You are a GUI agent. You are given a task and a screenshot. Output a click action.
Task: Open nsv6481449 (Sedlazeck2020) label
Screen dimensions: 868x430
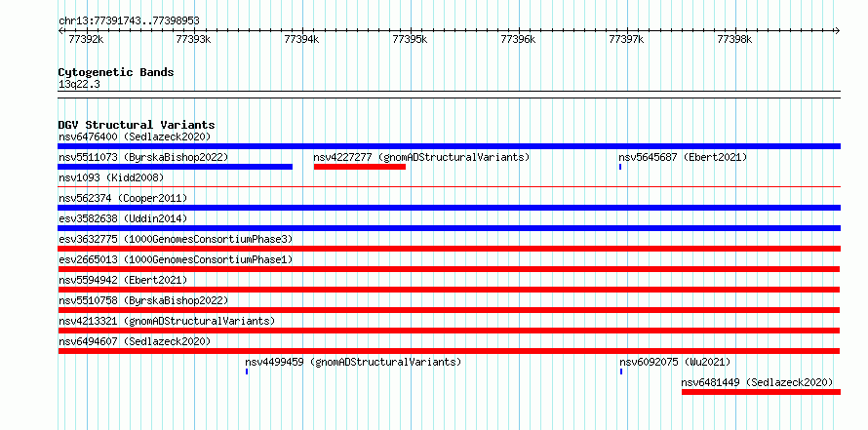pos(757,382)
